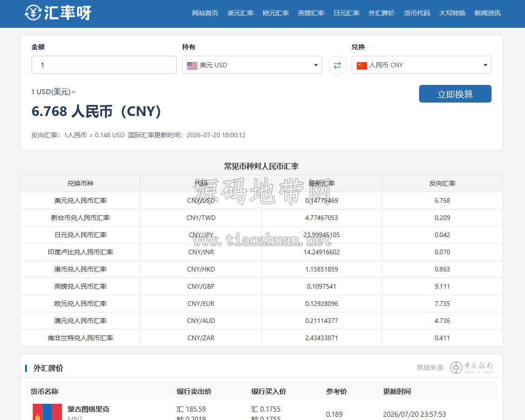
Task: Click the US flag icon in 持有 field
Action: [x=192, y=65]
